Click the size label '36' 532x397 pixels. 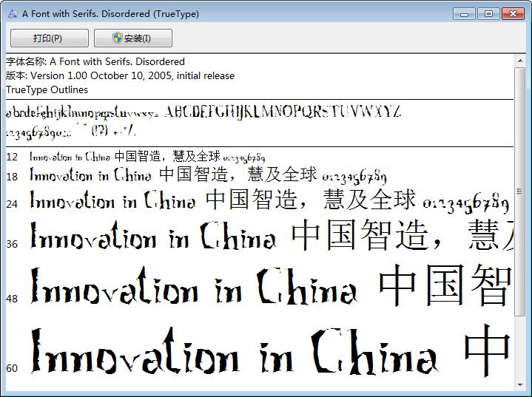tap(12, 244)
